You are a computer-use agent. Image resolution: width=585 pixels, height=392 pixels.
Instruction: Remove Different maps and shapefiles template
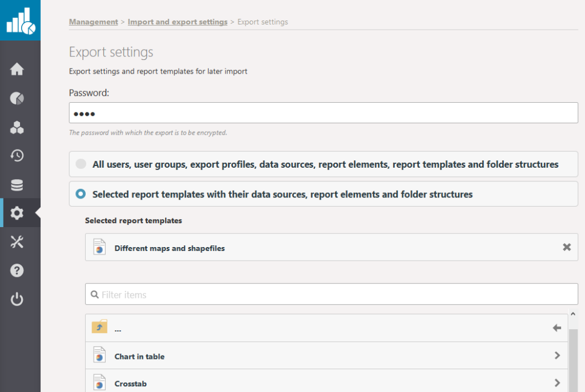click(567, 247)
